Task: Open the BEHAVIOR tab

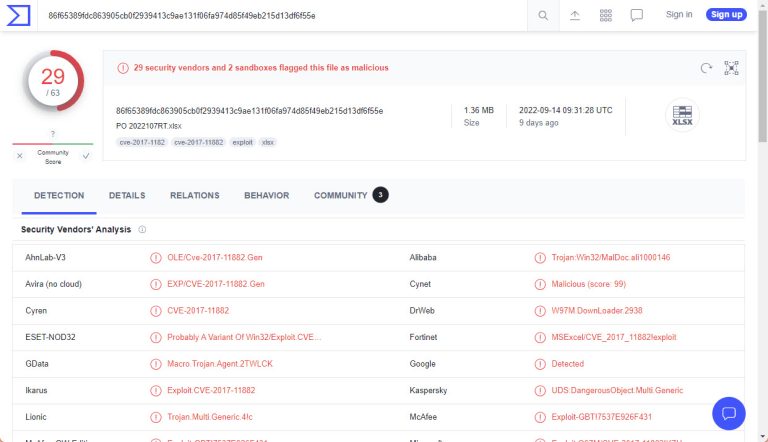Action: (x=266, y=196)
